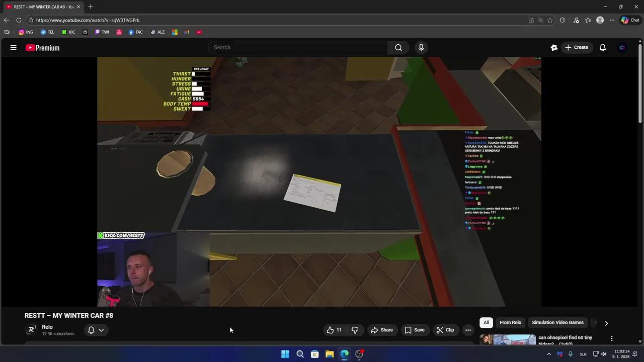Image resolution: width=644 pixels, height=362 pixels.
Task: Open more actions ellipsis below the video
Action: 468,330
